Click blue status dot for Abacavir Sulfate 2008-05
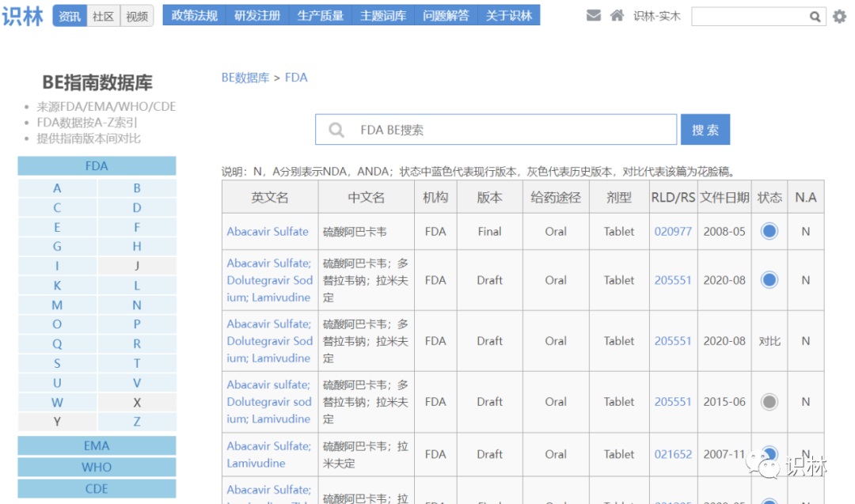The height and width of the screenshot is (504, 855). tap(769, 232)
